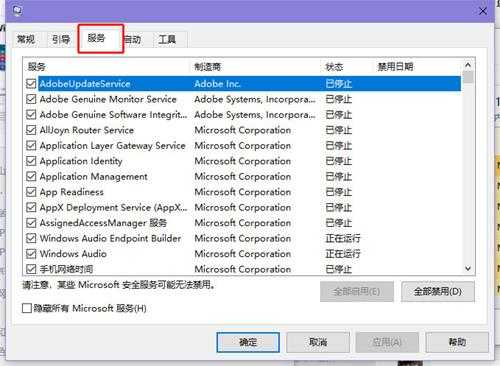Click Microsoft Corporation cell for Application Identity
The image size is (500, 366).
(243, 161)
